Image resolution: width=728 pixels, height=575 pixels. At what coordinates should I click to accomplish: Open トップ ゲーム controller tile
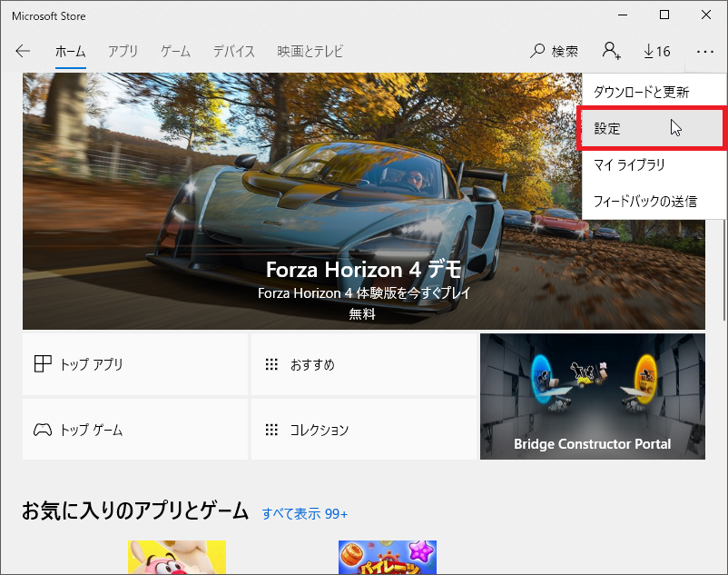click(135, 430)
